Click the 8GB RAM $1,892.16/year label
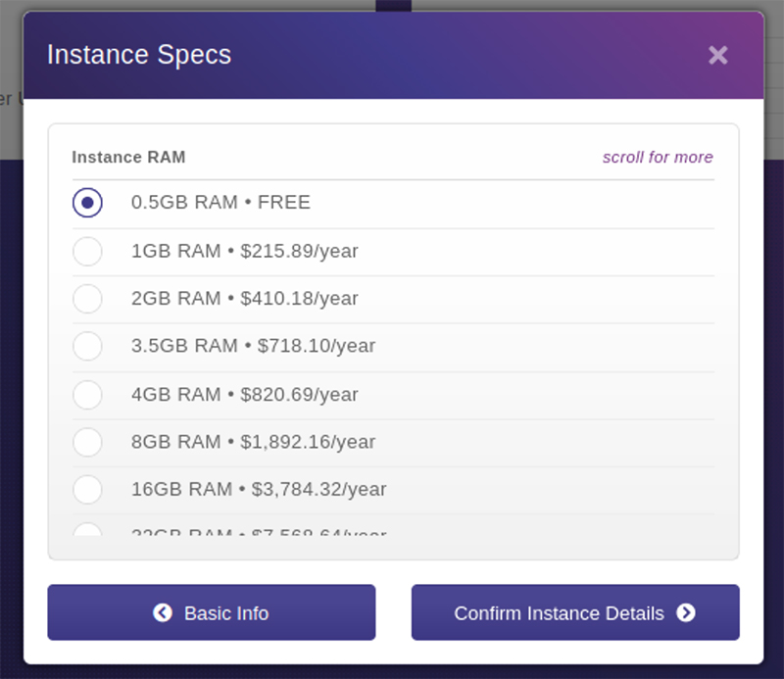Viewport: 784px width, 679px height. 253,442
